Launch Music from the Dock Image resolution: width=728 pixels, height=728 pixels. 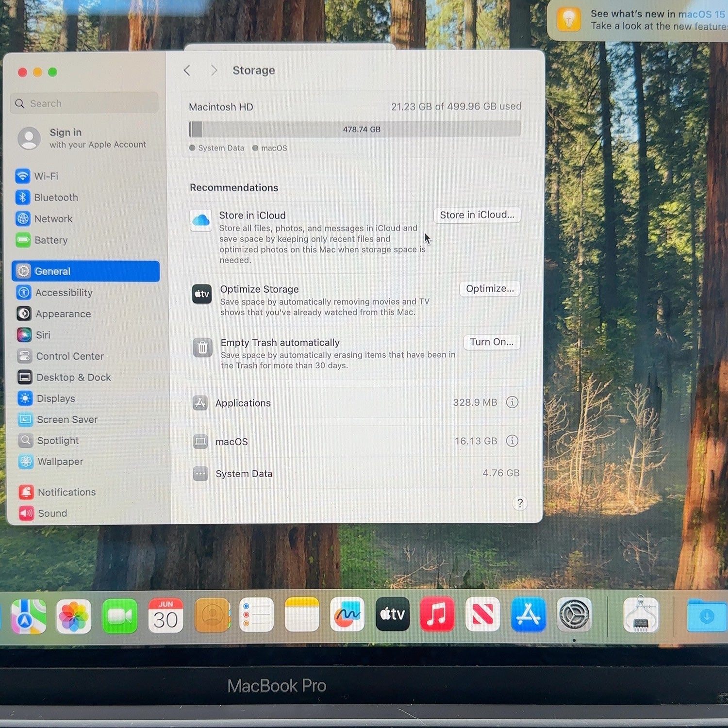pyautogui.click(x=437, y=614)
